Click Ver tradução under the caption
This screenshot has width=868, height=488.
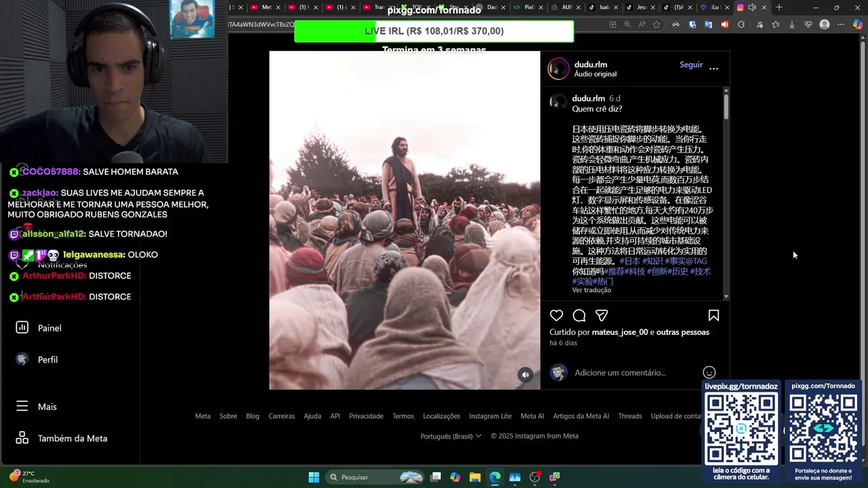click(x=591, y=290)
